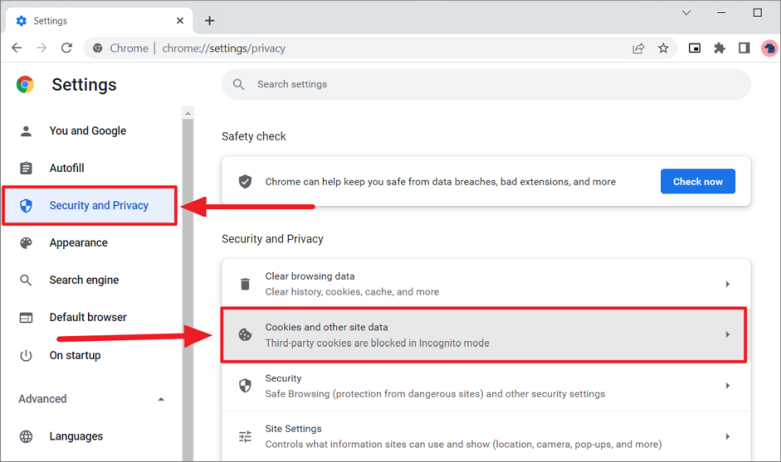Bookmark this page with the star icon
Image resolution: width=781 pixels, height=462 pixels.
(663, 48)
